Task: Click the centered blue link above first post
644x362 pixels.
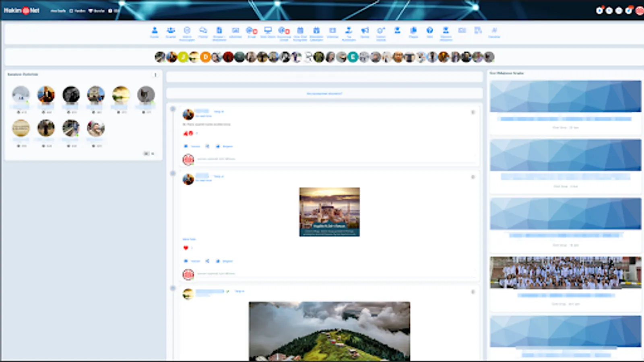Action: click(324, 93)
